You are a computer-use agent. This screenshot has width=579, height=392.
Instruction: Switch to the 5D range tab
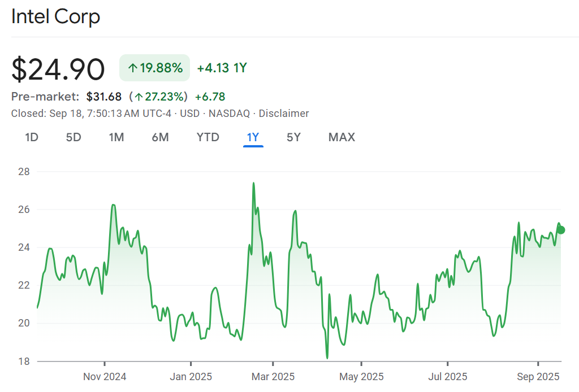click(74, 137)
